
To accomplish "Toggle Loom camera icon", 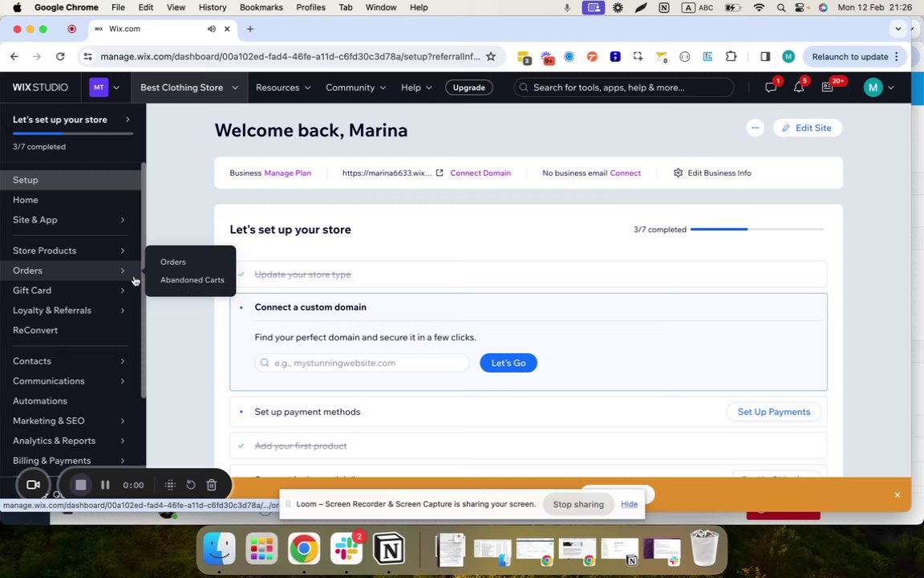I will pos(33,485).
